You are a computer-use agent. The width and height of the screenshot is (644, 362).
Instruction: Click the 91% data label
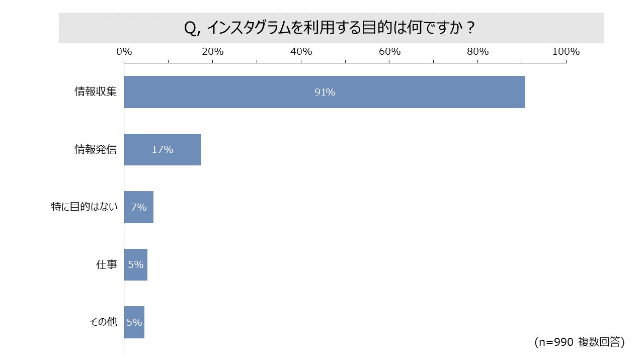click(x=325, y=92)
